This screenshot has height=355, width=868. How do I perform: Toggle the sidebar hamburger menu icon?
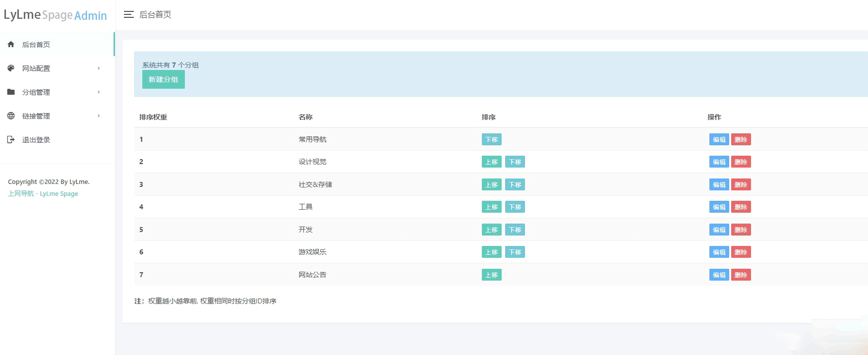[x=129, y=15]
